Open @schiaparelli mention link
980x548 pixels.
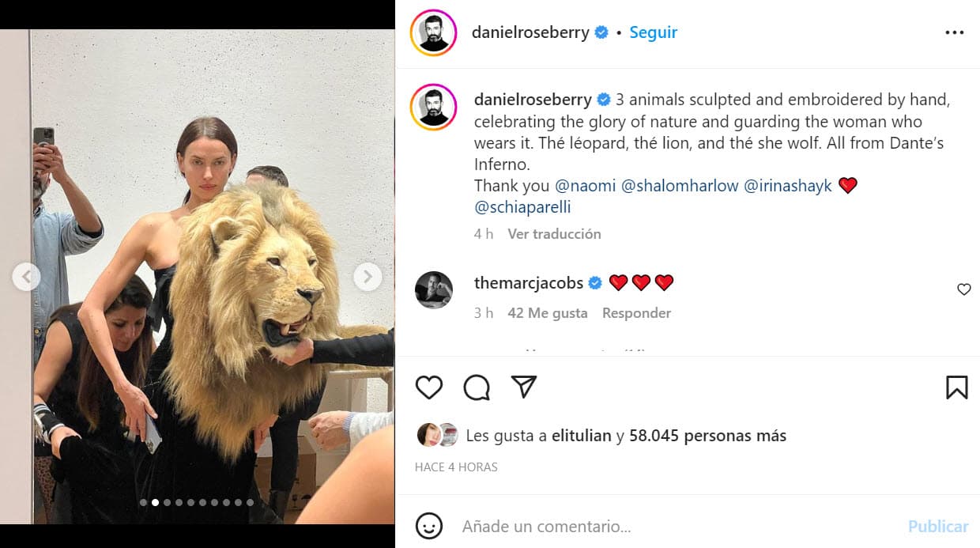click(x=522, y=207)
